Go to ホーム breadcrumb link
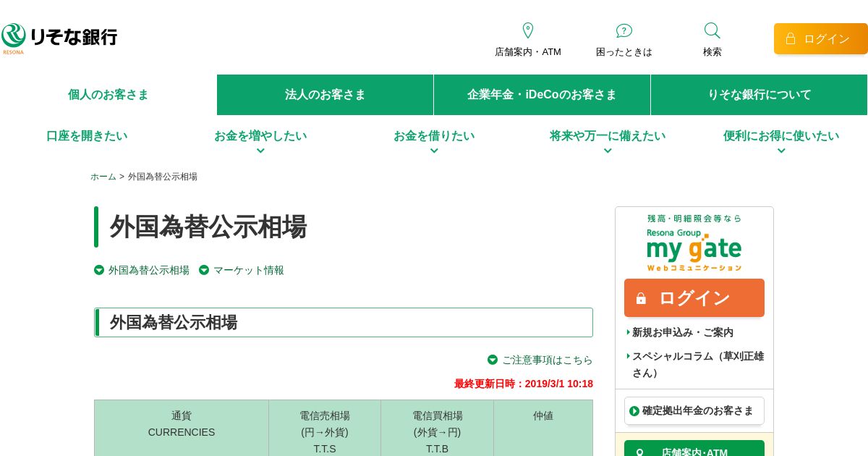This screenshot has width=868, height=456. tap(103, 177)
